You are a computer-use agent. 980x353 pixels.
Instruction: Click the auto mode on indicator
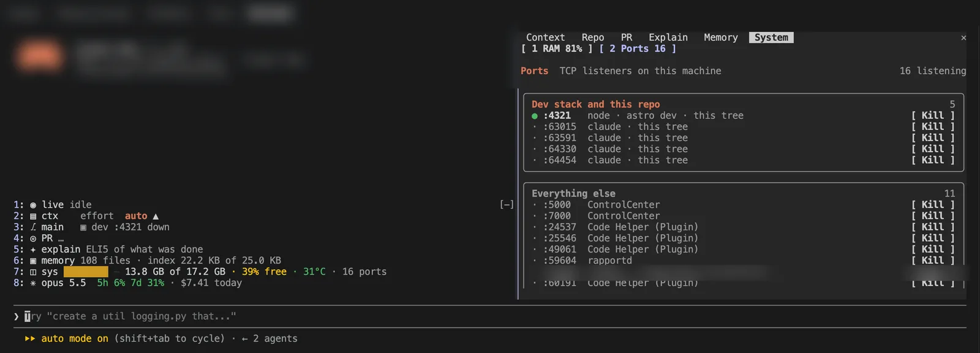coord(75,338)
